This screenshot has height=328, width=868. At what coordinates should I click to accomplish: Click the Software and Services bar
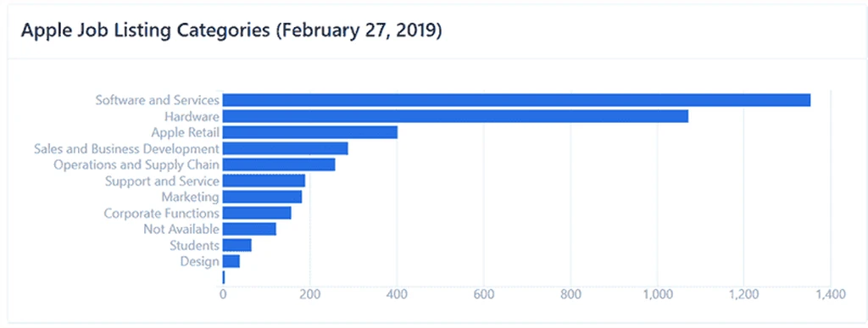(516, 100)
